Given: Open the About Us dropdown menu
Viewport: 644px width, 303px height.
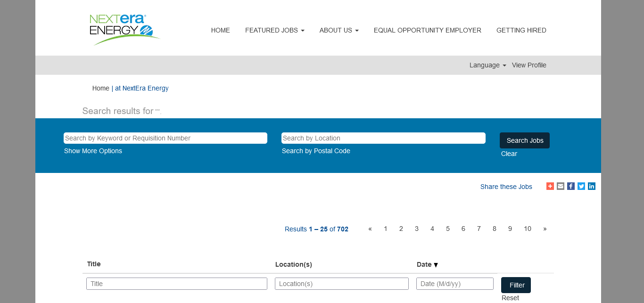Looking at the screenshot, I should 339,30.
